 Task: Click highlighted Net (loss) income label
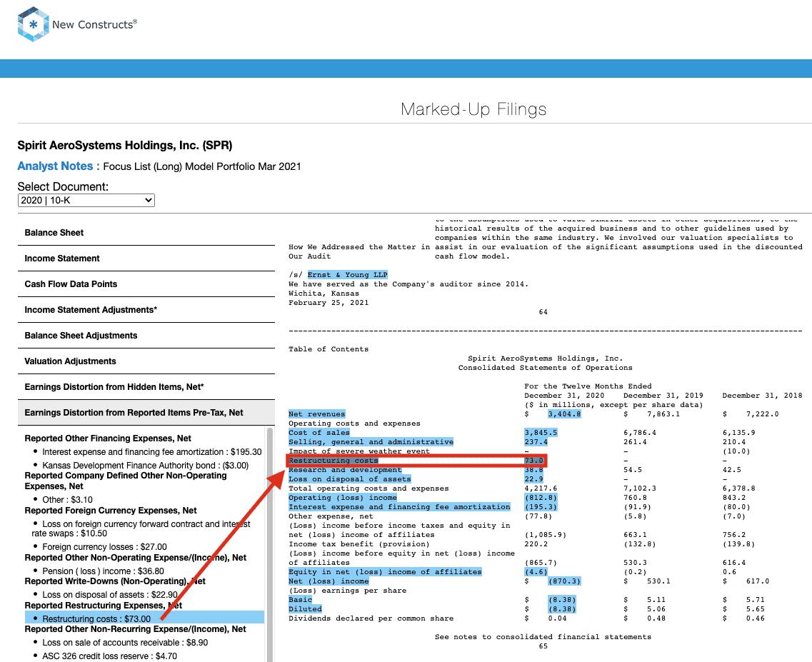[329, 581]
